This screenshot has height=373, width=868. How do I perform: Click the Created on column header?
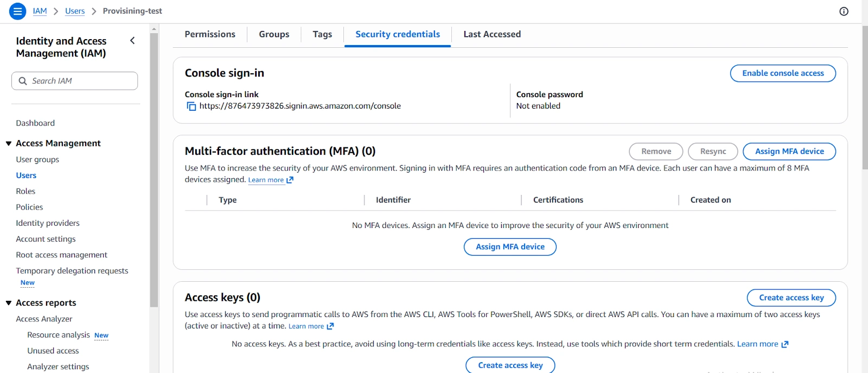tap(711, 200)
